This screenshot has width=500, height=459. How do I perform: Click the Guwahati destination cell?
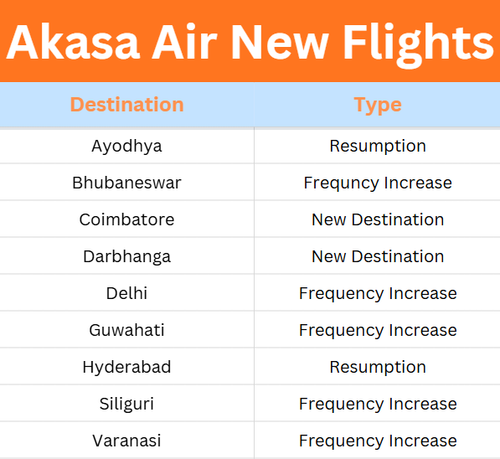127,330
